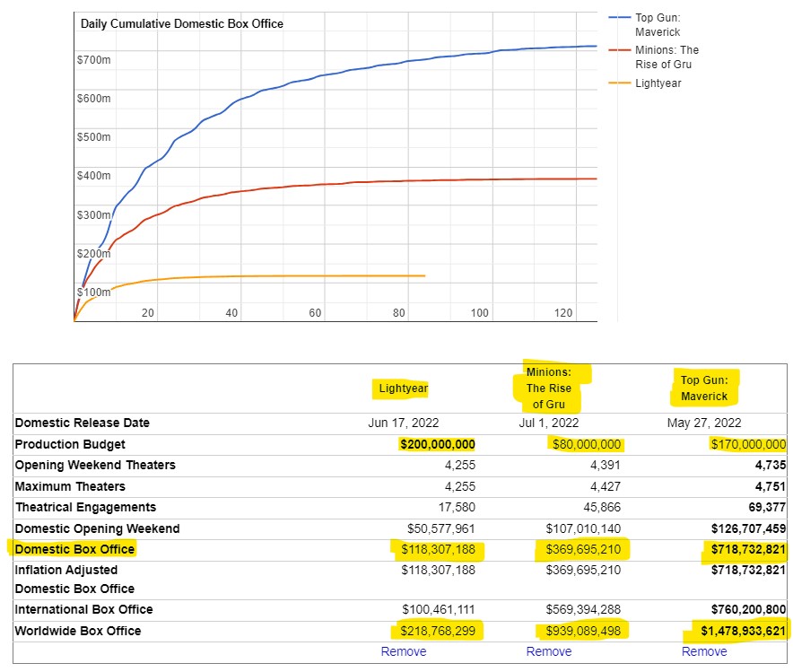The width and height of the screenshot is (793, 672).
Task: Click the 120 label on the chart's horizontal axis
Action: tap(563, 312)
